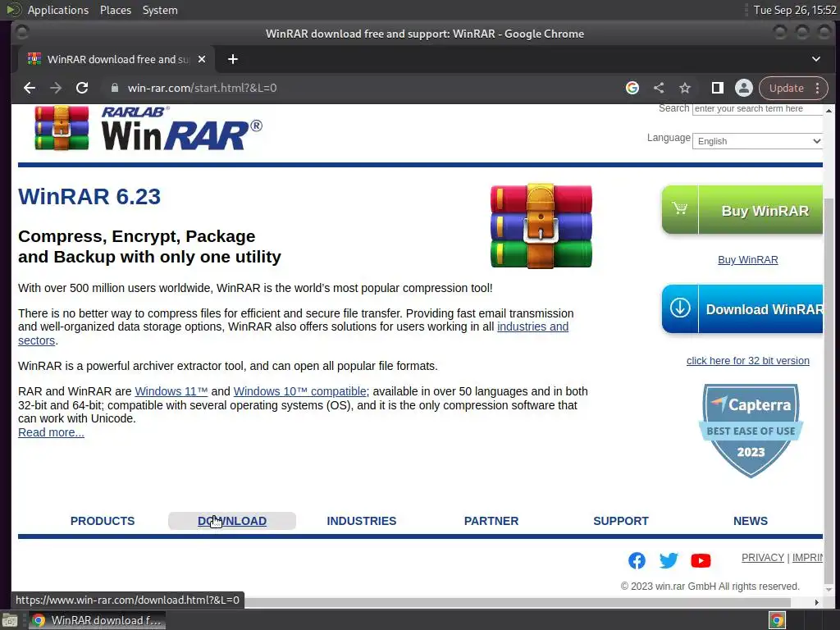Bookmark this page with the star
Image resolution: width=840 pixels, height=630 pixels.
click(685, 88)
